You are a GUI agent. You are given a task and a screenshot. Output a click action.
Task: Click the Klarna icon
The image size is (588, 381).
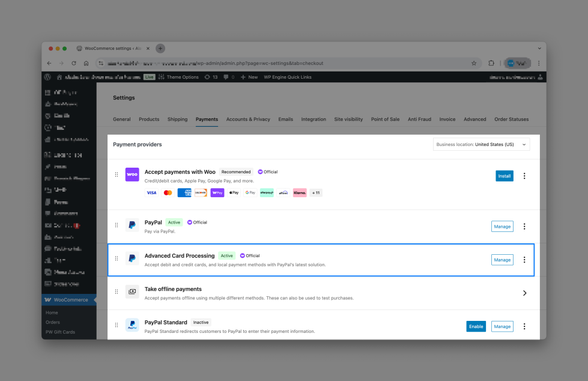point(300,193)
